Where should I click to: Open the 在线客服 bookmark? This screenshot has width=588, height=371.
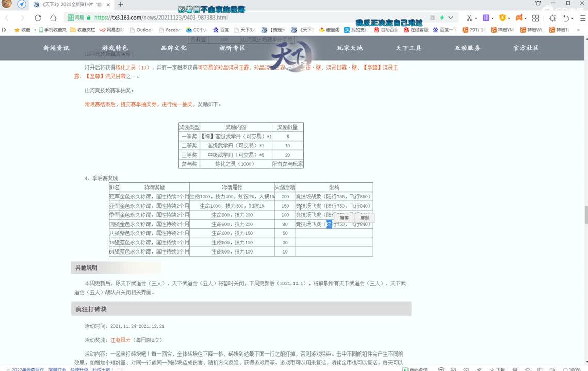pyautogui.click(x=416, y=30)
